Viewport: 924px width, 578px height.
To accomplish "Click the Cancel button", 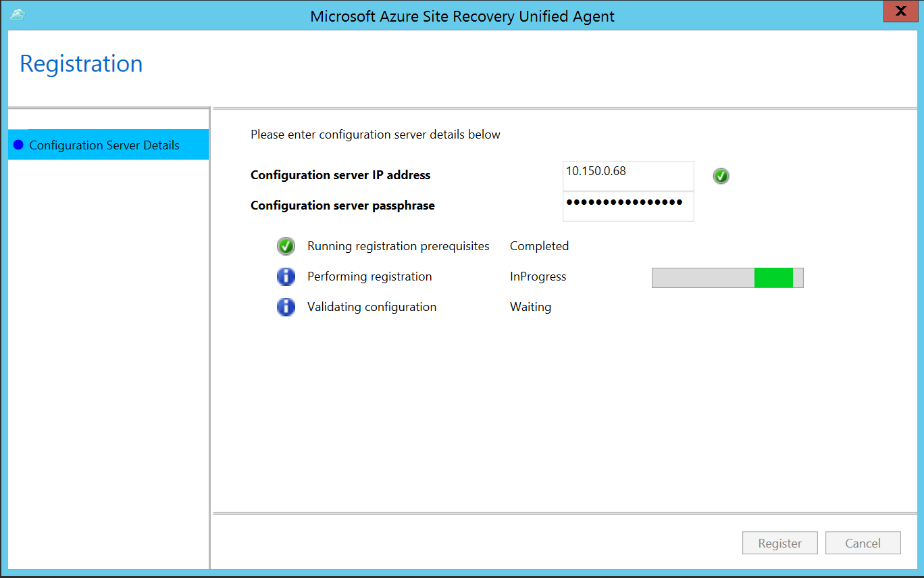I will click(863, 543).
